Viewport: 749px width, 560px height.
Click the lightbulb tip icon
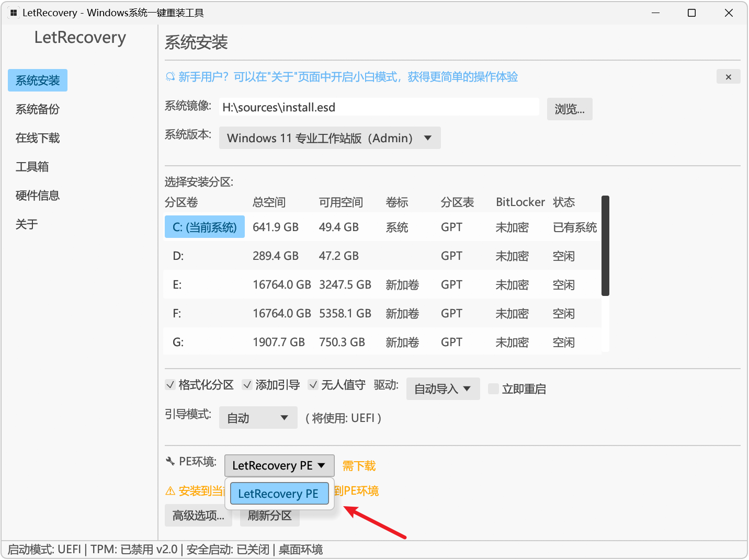(x=170, y=77)
